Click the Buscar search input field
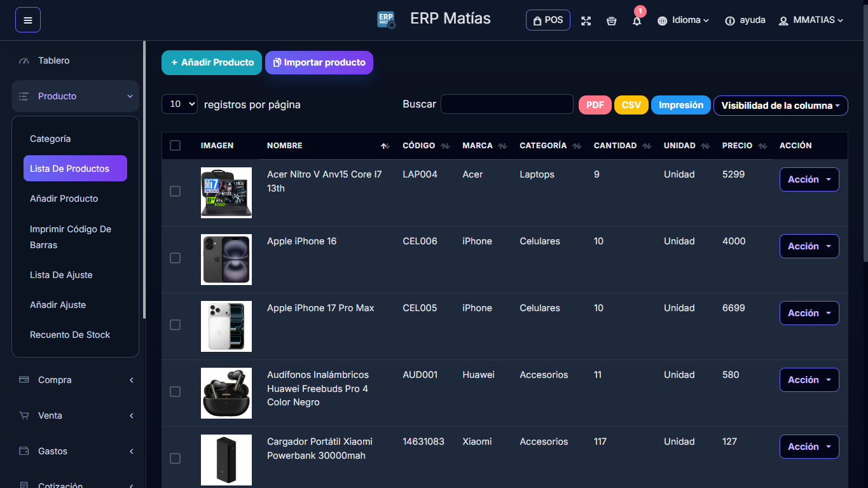The height and width of the screenshot is (488, 868). pos(507,104)
